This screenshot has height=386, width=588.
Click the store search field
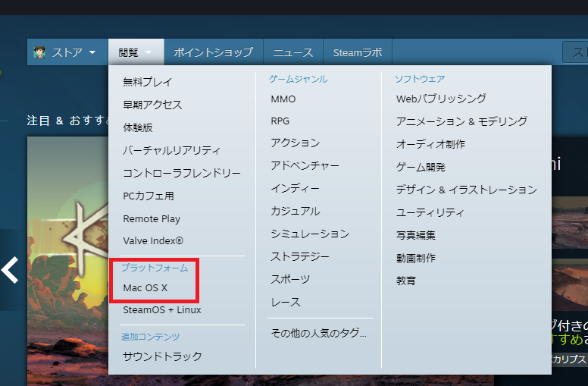pyautogui.click(x=575, y=52)
